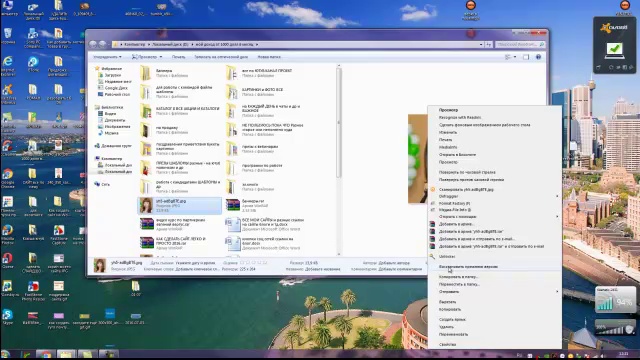640x360 pixels.
Task: Choose Повернуть против часовой стрелки
Action: coord(471,180)
